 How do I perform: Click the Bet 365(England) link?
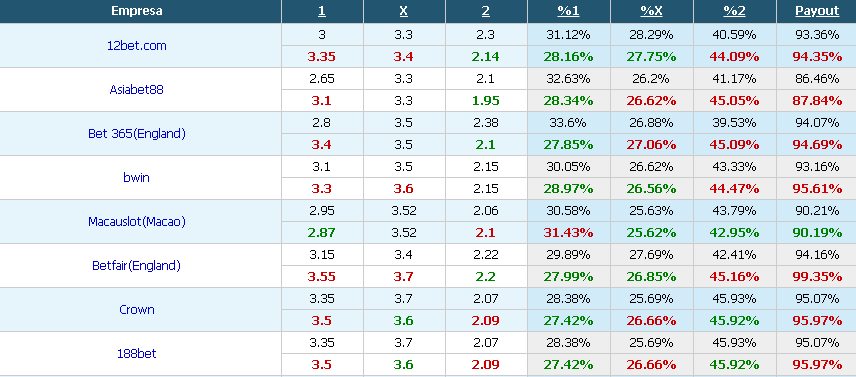pyautogui.click(x=136, y=134)
